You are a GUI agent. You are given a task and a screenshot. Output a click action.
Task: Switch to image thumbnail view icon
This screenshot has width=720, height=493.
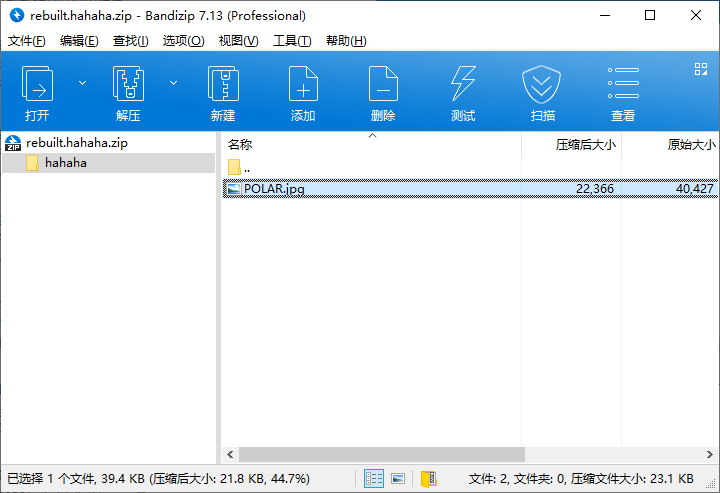pos(398,479)
